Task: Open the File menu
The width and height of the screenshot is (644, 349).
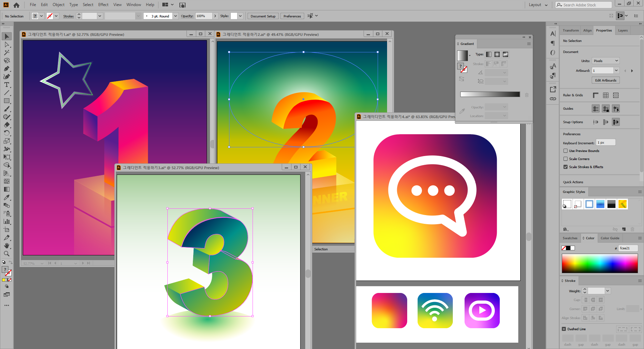Action: (33, 5)
